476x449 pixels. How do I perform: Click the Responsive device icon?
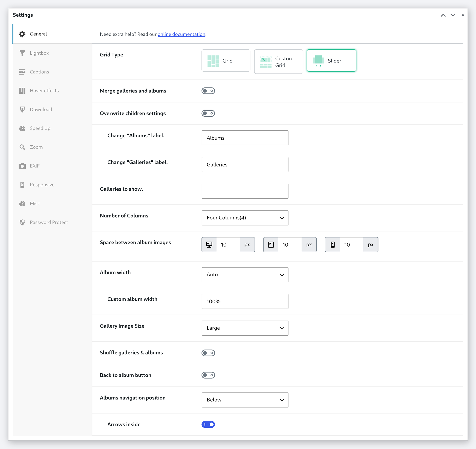coord(22,185)
